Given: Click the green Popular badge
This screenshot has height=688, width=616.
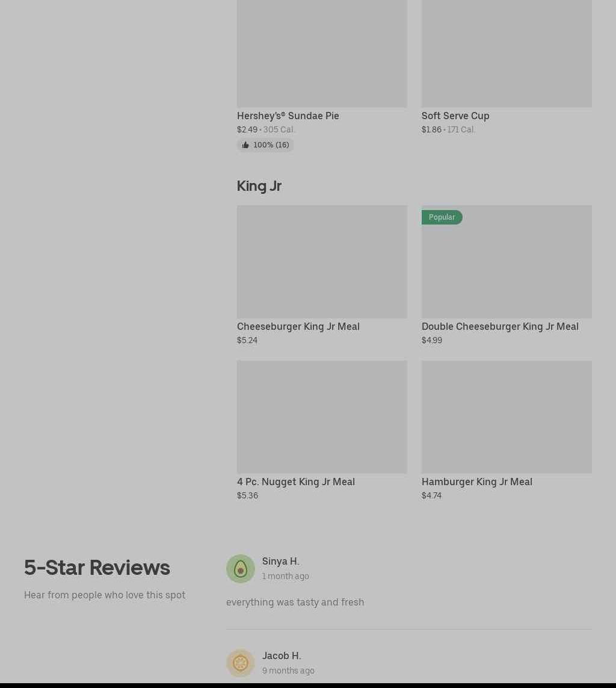Looking at the screenshot, I should coord(442,217).
